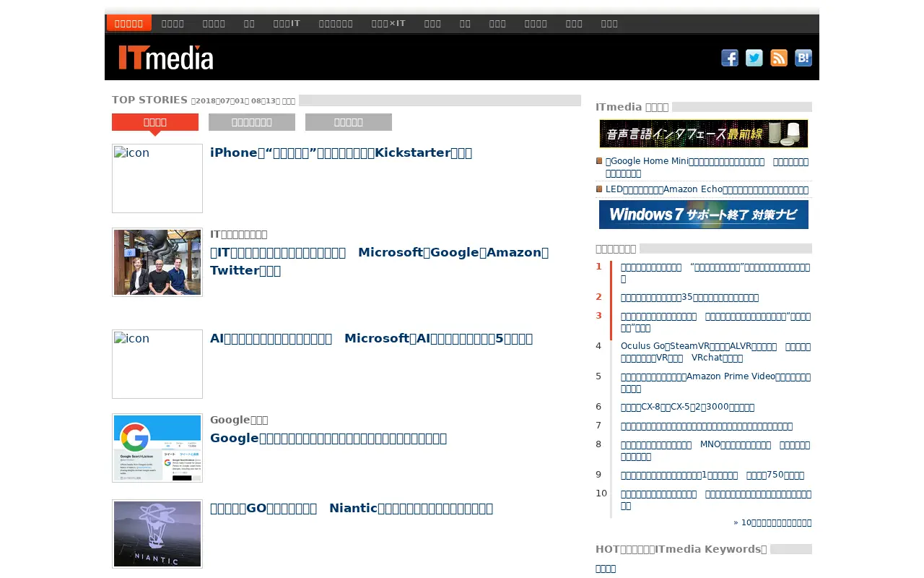The width and height of the screenshot is (924, 578).
Task: Open ranked article 2 mentioning '35'
Action: (689, 297)
